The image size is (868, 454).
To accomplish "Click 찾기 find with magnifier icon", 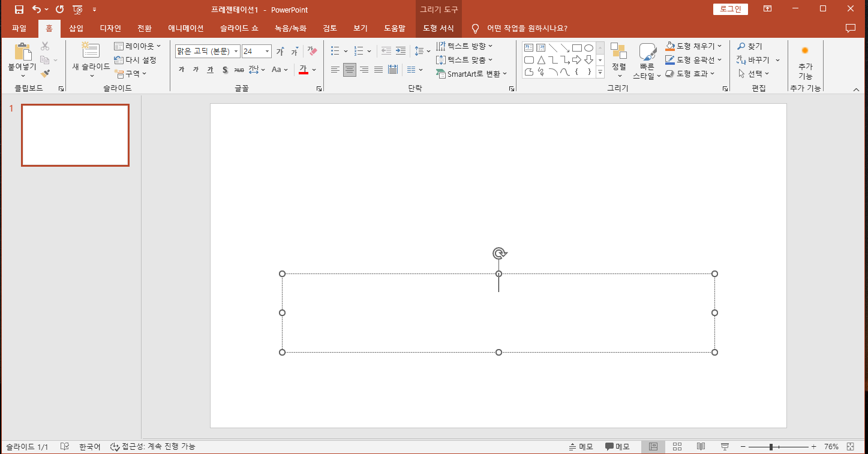I will pos(750,46).
